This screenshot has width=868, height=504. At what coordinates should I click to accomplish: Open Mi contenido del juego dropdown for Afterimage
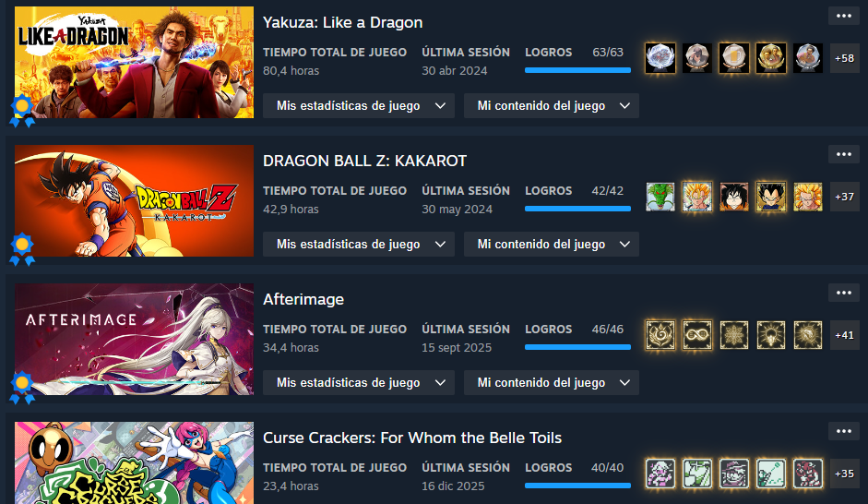(x=552, y=383)
